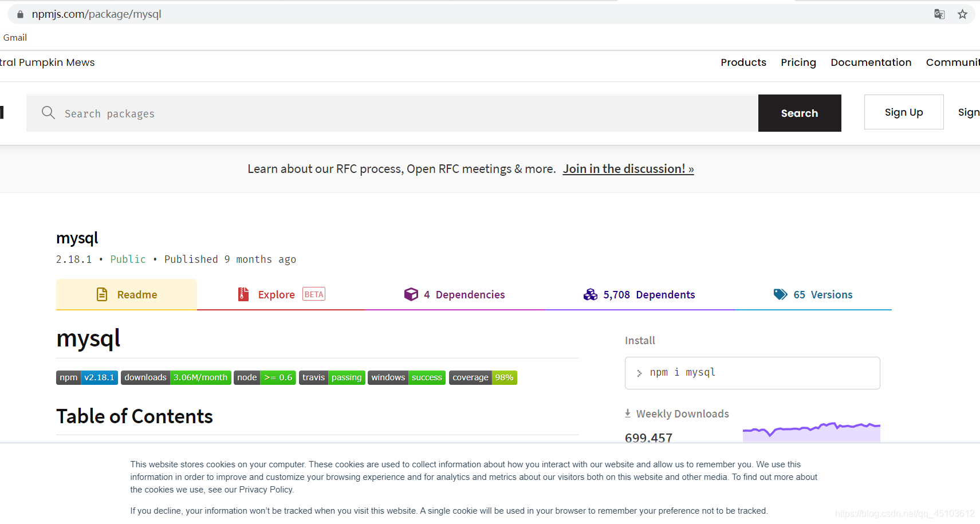980x524 pixels.
Task: Click the Readme document icon
Action: coord(102,294)
